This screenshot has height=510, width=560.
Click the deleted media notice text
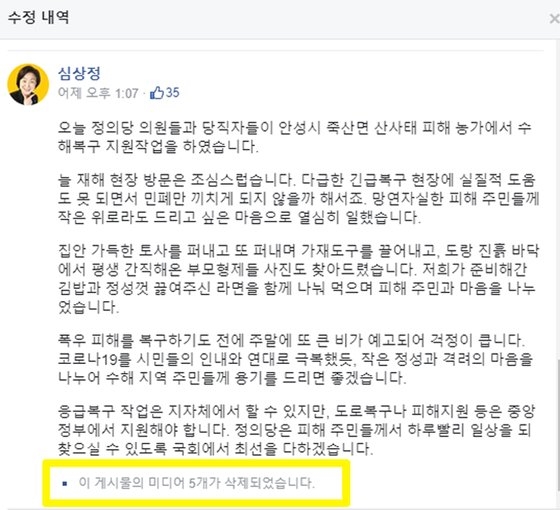point(197,483)
